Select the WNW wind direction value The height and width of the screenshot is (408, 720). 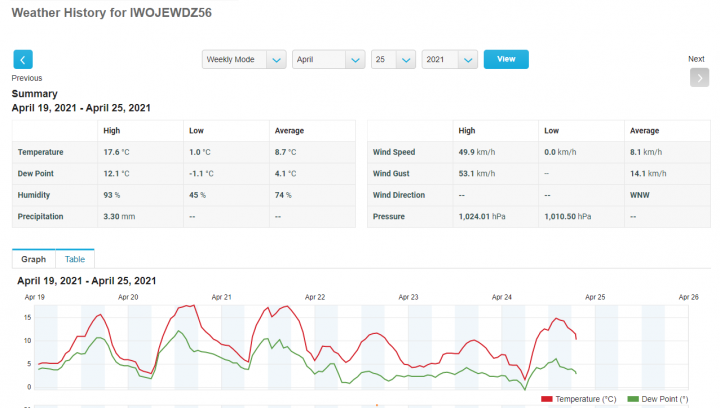coord(639,195)
